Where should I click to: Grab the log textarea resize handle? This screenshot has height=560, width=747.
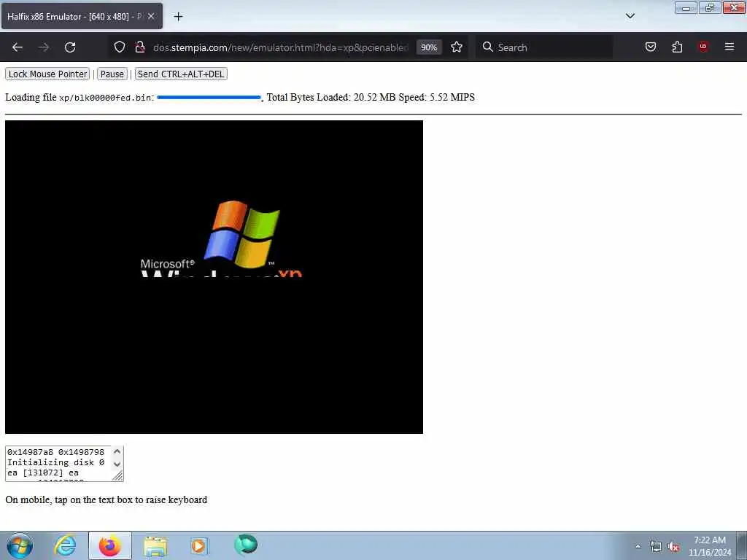point(117,475)
